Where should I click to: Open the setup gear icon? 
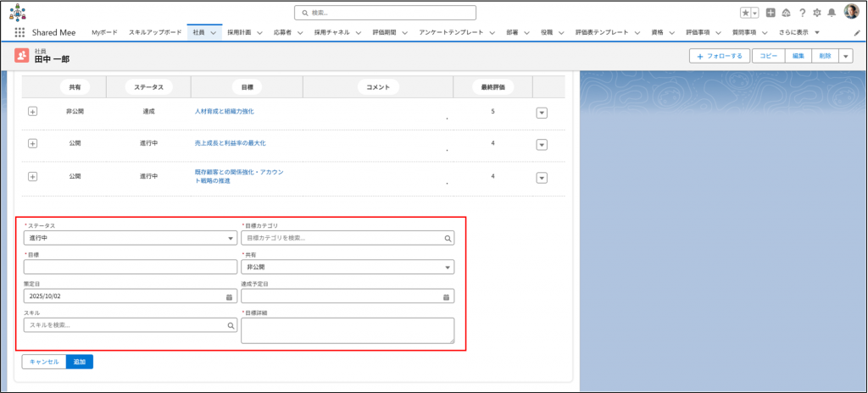pos(816,13)
